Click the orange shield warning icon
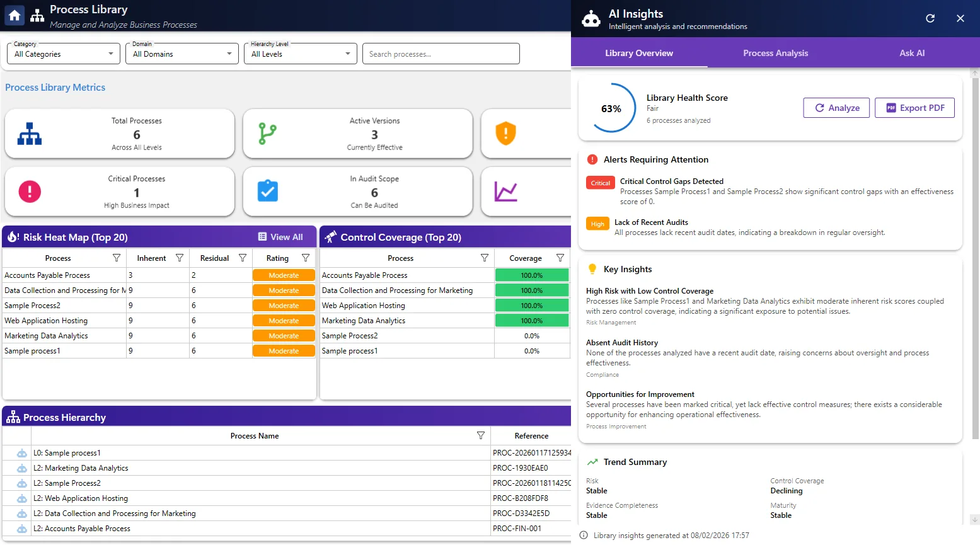This screenshot has height=545, width=980. 505,134
